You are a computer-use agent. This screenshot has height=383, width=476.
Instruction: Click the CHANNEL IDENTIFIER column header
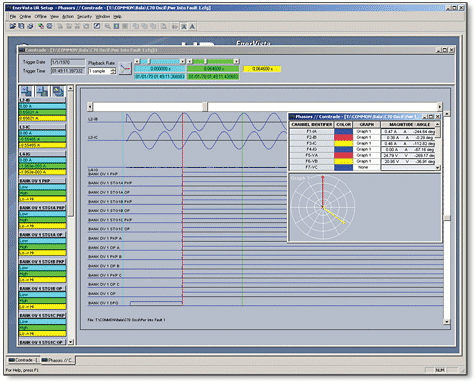(x=311, y=125)
